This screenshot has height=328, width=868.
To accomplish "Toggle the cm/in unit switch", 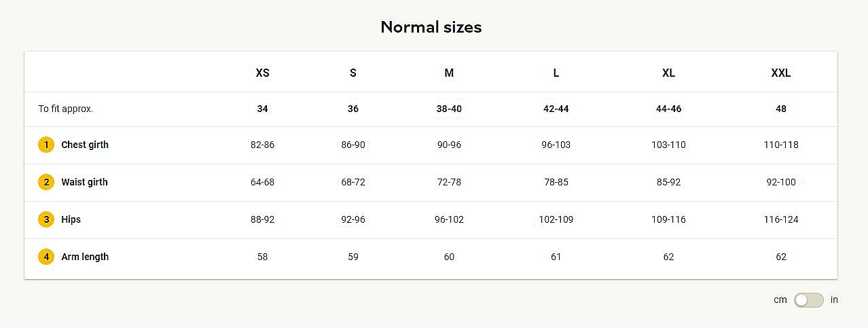I will 808,300.
